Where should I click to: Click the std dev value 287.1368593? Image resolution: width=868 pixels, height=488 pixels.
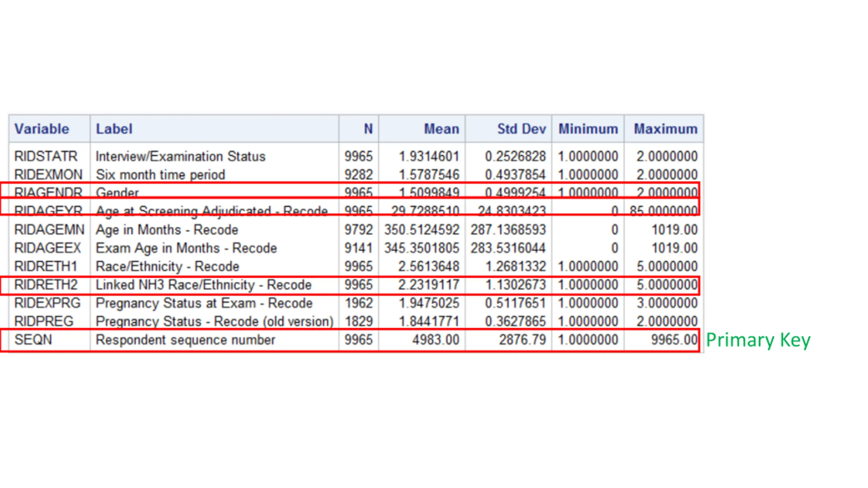[x=508, y=230]
